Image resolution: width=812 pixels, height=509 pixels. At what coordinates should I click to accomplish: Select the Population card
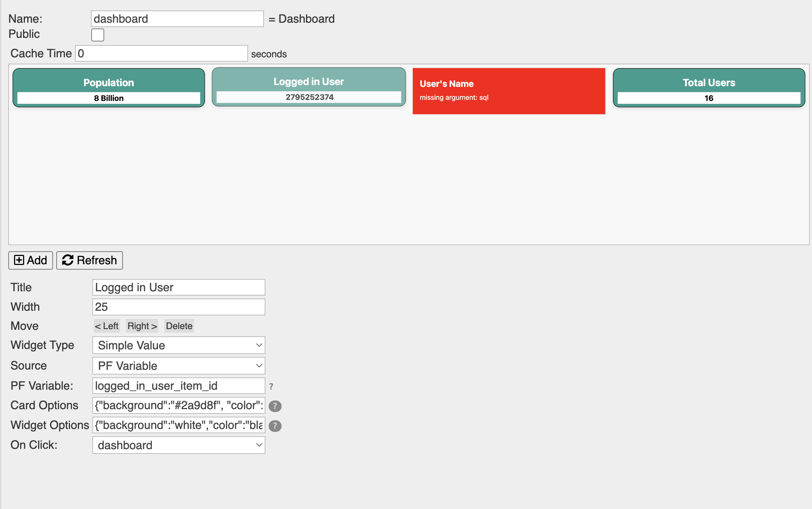(109, 88)
